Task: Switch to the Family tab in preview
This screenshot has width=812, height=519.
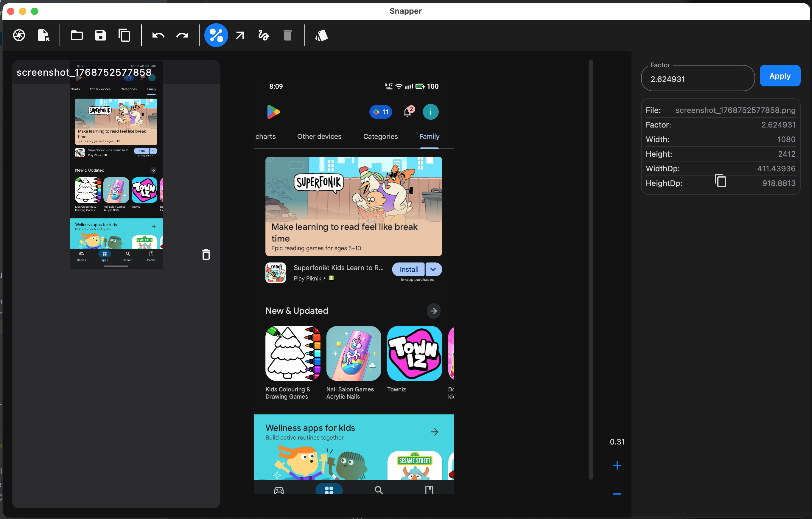Action: point(429,136)
